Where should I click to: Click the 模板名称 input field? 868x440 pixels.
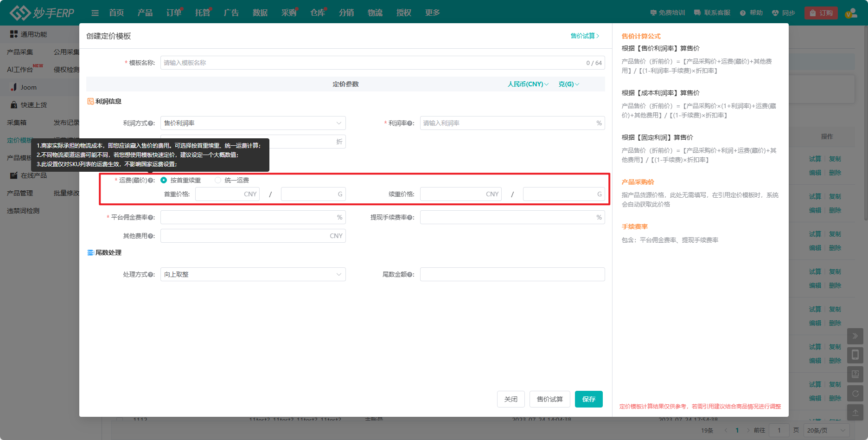pyautogui.click(x=383, y=63)
